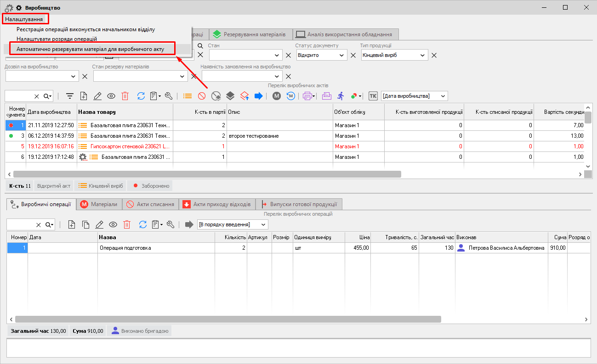Click the blue right arrow toolbar icon
This screenshot has height=364, width=597.
point(258,96)
